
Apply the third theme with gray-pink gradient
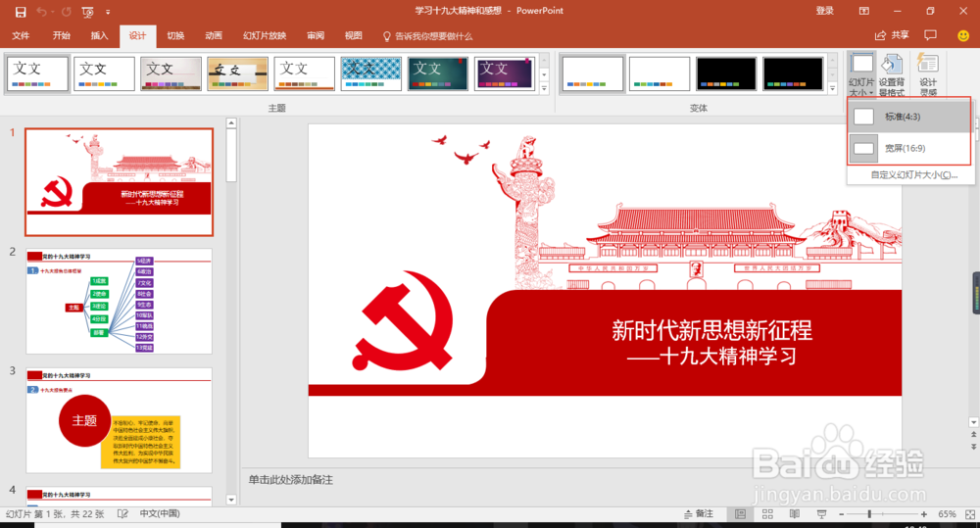tap(171, 73)
